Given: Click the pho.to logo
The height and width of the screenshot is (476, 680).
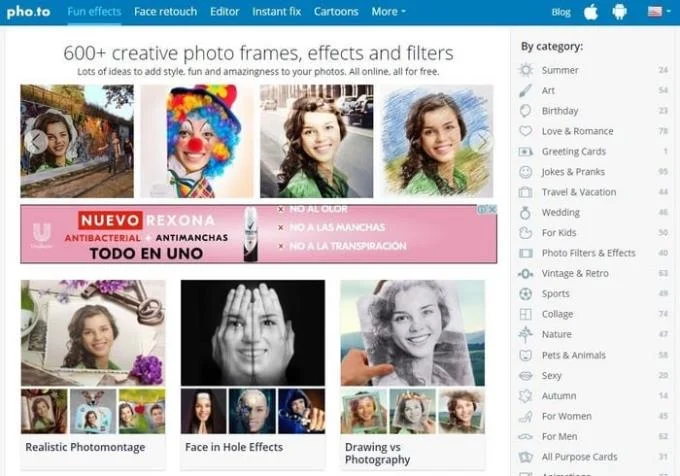Looking at the screenshot, I should click(x=29, y=12).
